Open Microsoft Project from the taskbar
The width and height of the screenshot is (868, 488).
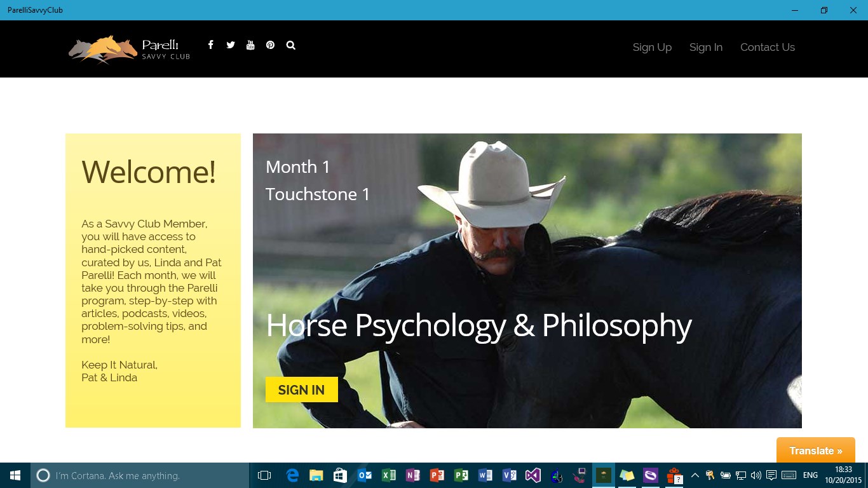click(461, 475)
